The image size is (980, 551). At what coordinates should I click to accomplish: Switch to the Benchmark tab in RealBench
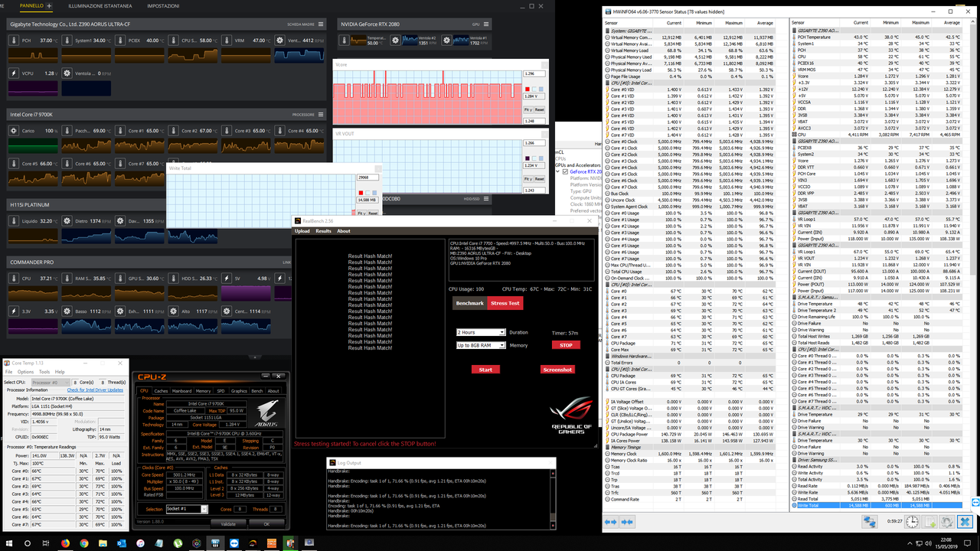(x=469, y=303)
